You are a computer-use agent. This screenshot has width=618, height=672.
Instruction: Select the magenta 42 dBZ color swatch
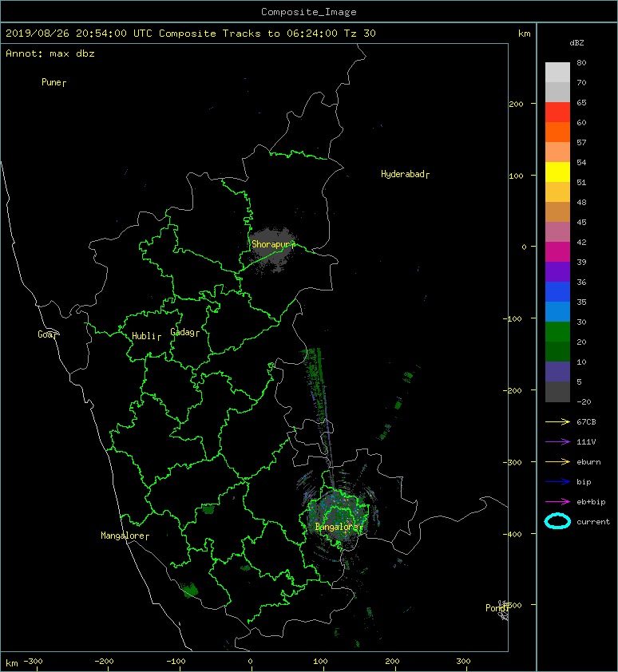point(557,252)
